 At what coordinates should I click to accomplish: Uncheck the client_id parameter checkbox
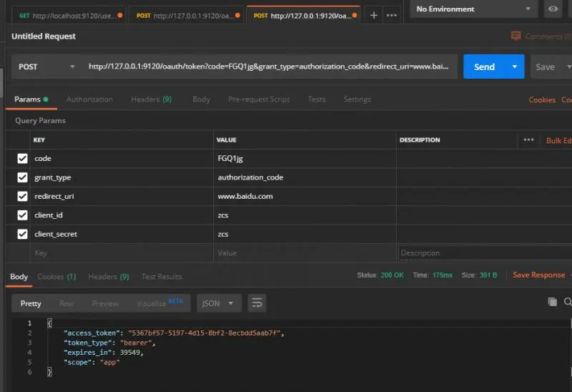point(22,215)
